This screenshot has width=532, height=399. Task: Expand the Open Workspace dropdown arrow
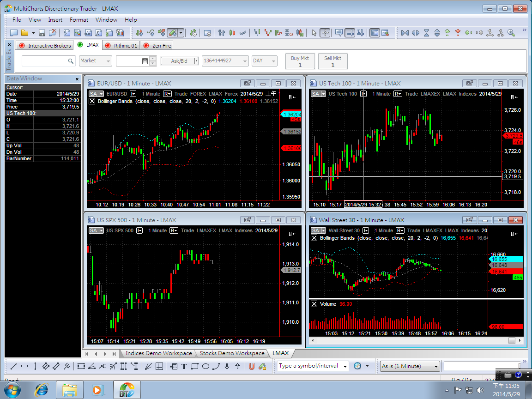[x=33, y=33]
